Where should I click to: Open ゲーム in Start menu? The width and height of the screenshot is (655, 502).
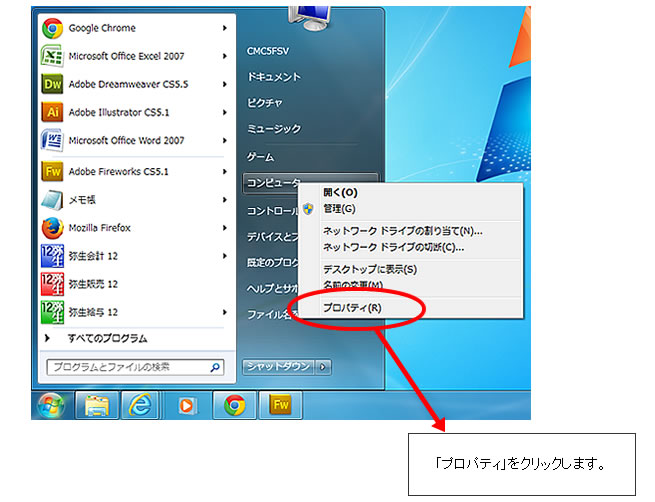click(260, 157)
